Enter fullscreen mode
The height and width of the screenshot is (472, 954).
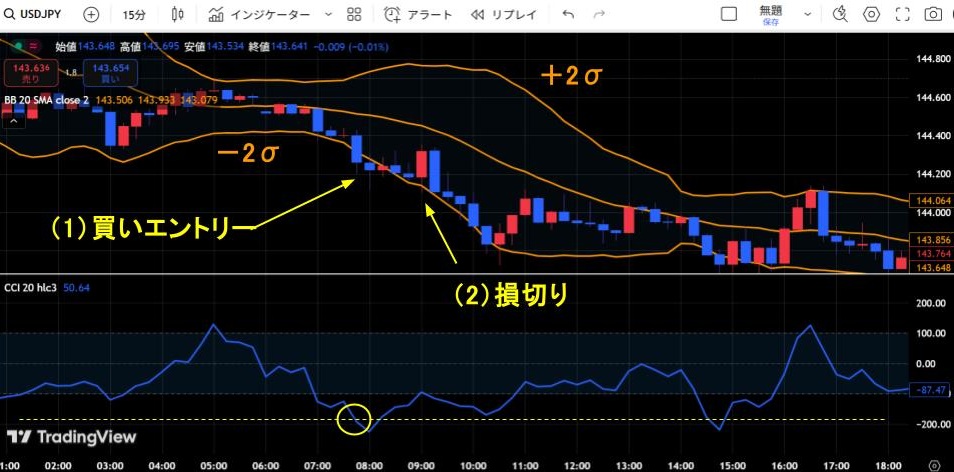(x=903, y=14)
